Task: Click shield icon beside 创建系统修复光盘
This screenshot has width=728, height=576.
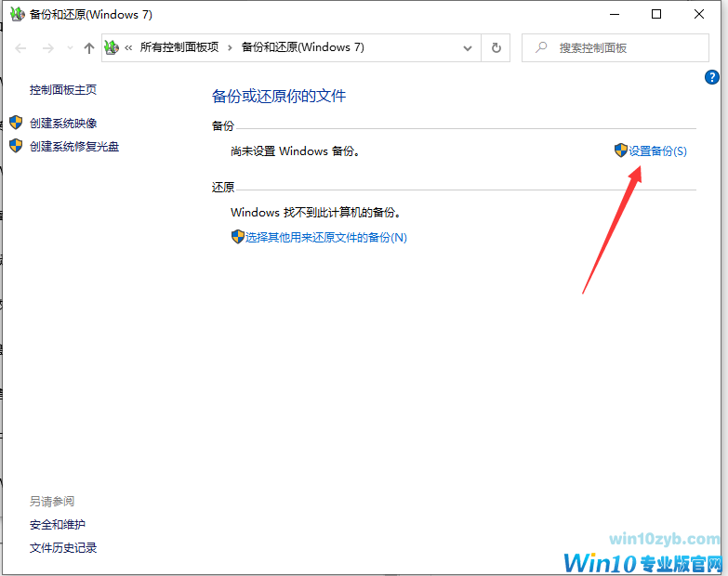Action: click(x=16, y=146)
